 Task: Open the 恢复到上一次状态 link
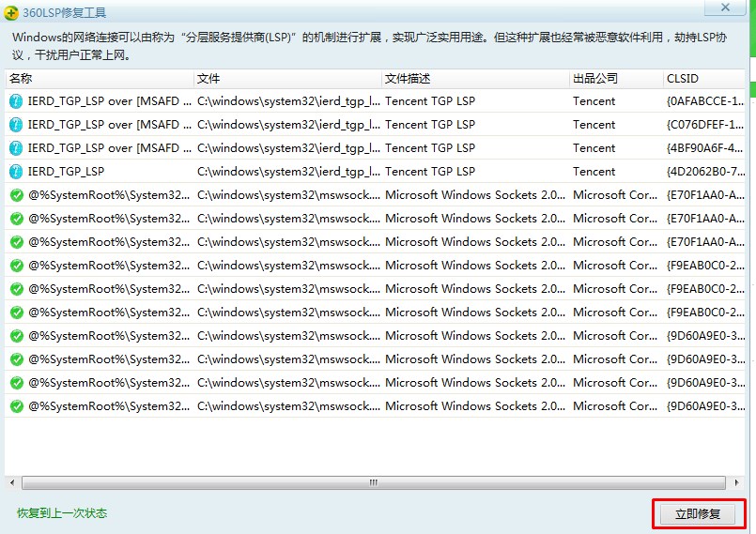click(62, 513)
